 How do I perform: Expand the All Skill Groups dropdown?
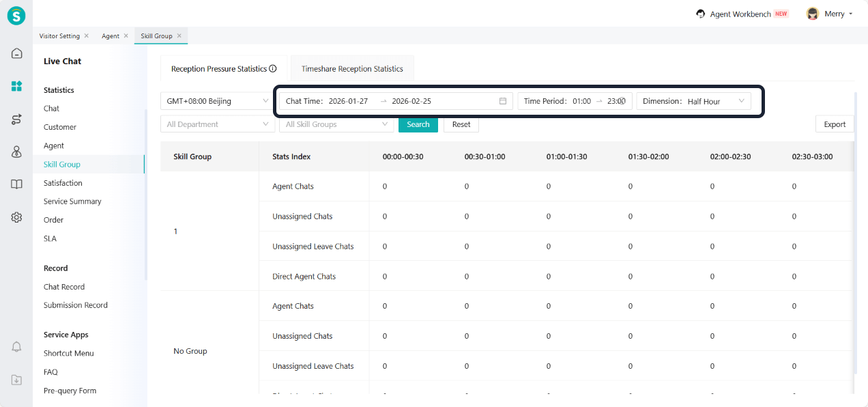pyautogui.click(x=336, y=124)
